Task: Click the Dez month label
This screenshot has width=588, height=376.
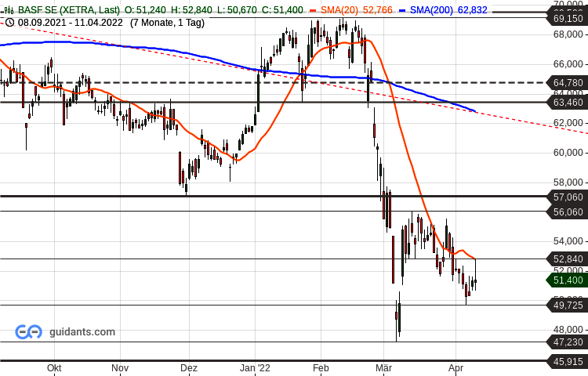Action: coord(189,367)
